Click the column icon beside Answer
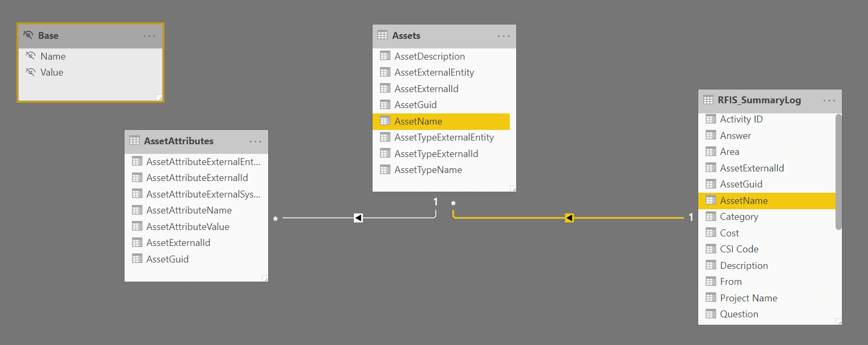The width and height of the screenshot is (868, 345). pos(711,135)
